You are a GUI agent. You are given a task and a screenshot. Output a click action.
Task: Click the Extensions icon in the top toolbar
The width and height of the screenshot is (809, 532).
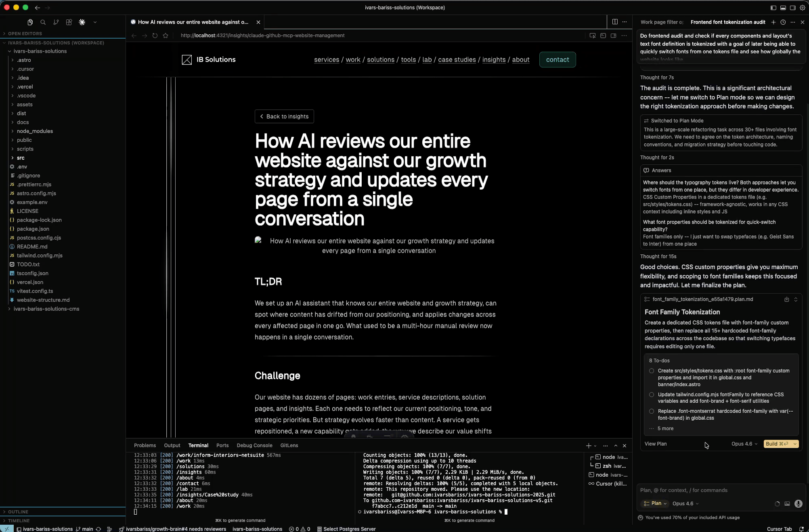[x=69, y=22]
